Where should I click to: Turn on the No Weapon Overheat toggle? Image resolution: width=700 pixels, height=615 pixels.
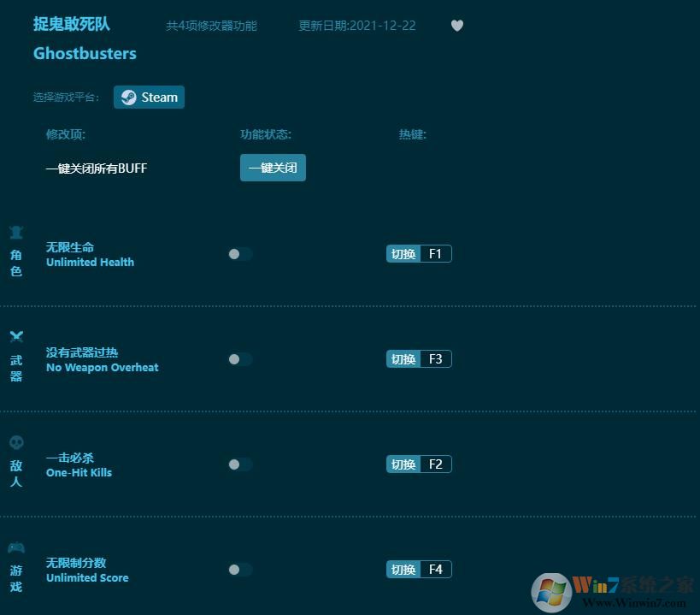coord(239,359)
